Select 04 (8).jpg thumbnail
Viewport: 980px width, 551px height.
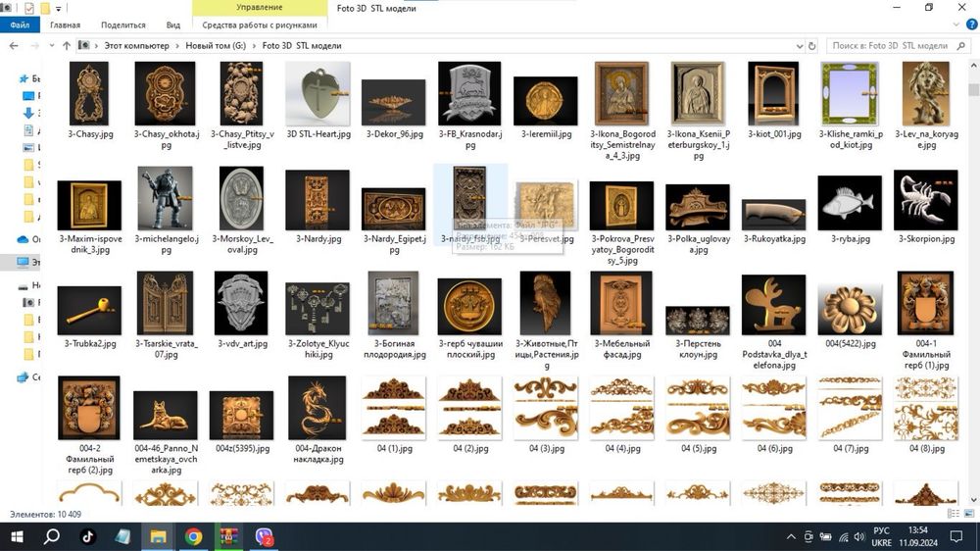(x=926, y=408)
